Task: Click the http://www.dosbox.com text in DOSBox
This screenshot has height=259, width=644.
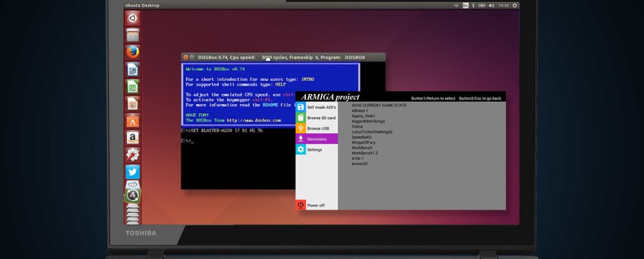Action: click(x=254, y=120)
